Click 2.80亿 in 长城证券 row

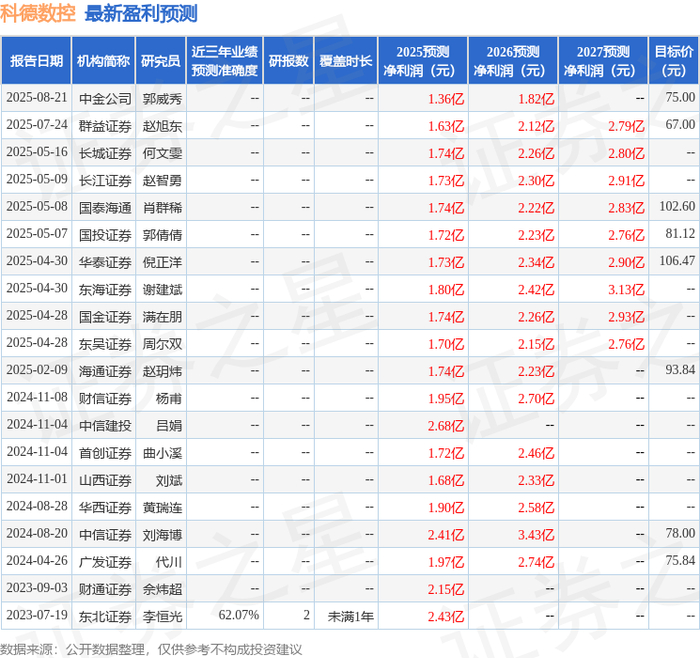point(626,154)
